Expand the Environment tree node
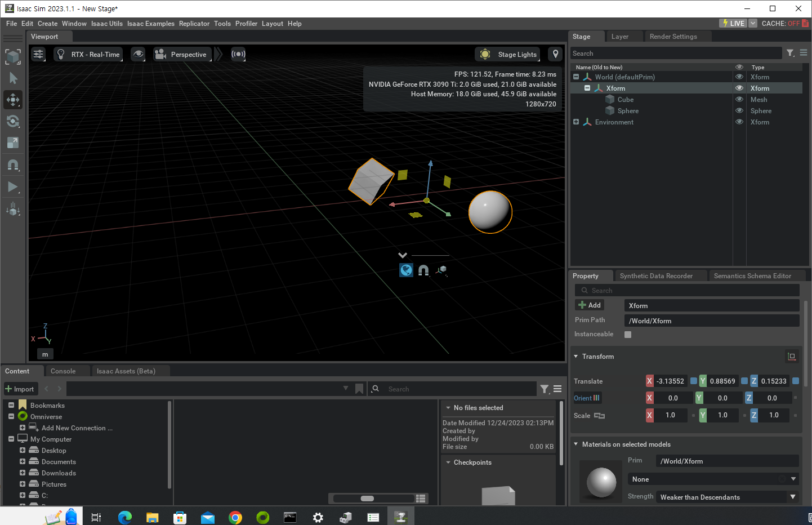The image size is (812, 525). (576, 122)
